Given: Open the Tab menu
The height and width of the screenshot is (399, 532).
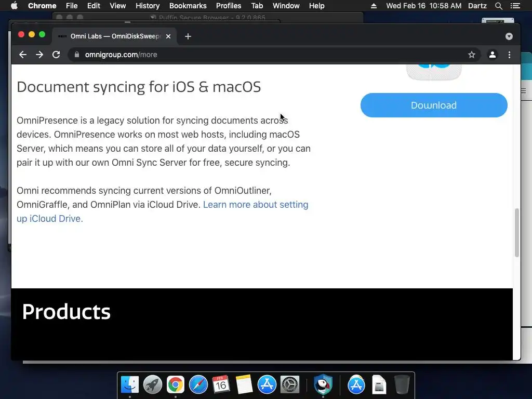Looking at the screenshot, I should pos(257,6).
